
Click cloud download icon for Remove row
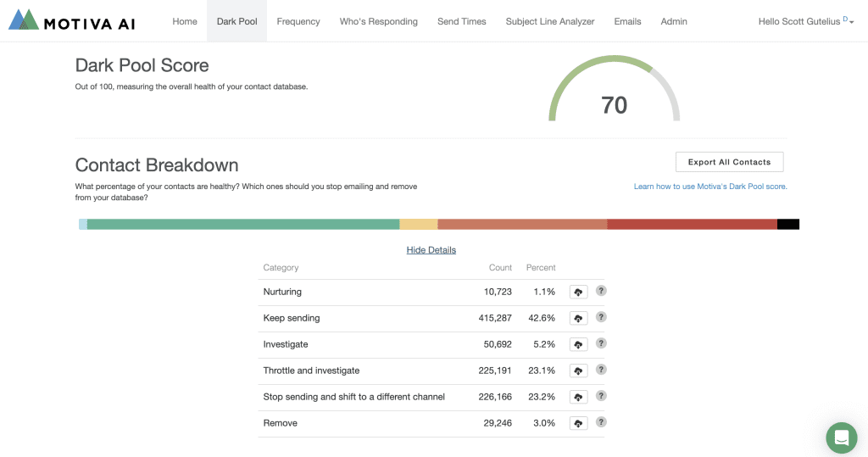pyautogui.click(x=578, y=423)
